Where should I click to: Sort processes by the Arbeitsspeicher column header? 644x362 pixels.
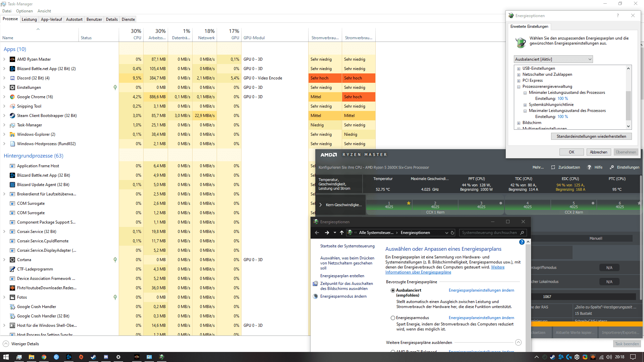click(x=156, y=34)
